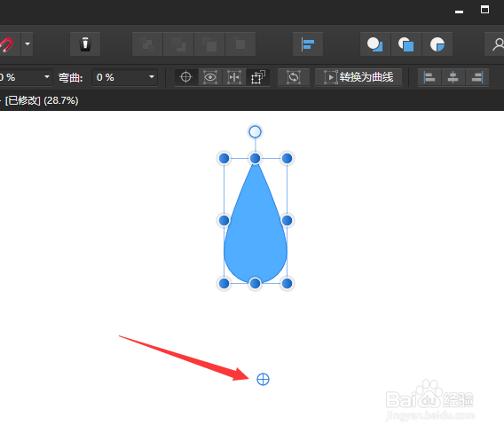Click the middle-right selection handle

pos(287,221)
